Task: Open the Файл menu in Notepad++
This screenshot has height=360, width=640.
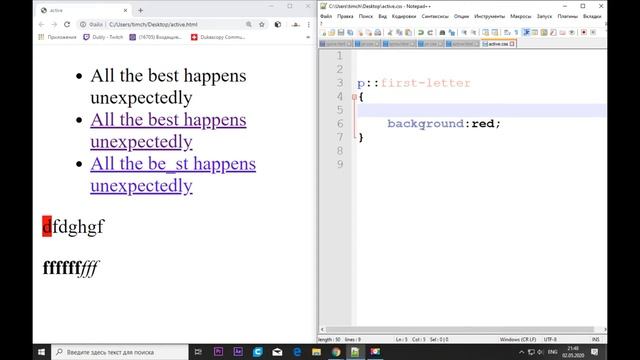Action: pos(326,16)
